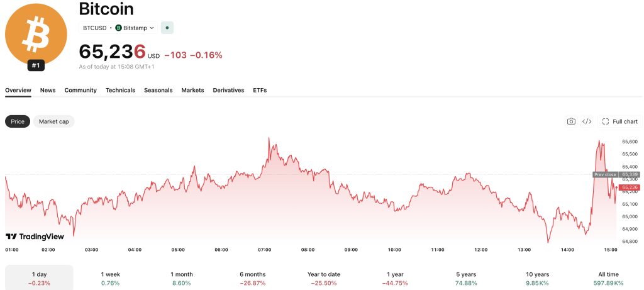Click the 'As of today at 15:08' text
The width and height of the screenshot is (644, 290).
[x=116, y=67]
